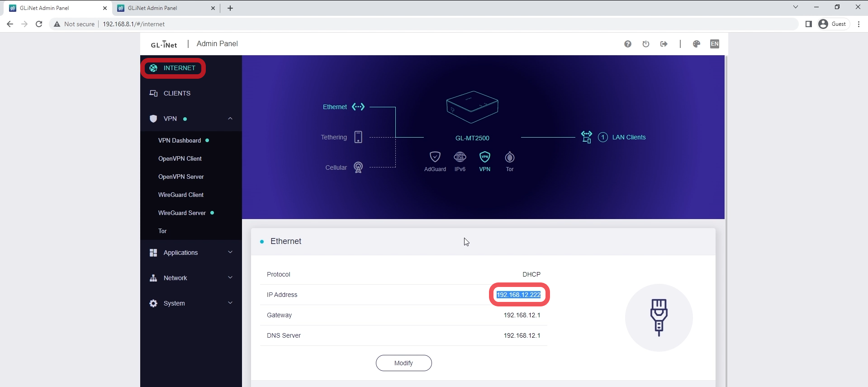Click the Ethernet plug illustration
The width and height of the screenshot is (868, 387).
click(x=659, y=318)
